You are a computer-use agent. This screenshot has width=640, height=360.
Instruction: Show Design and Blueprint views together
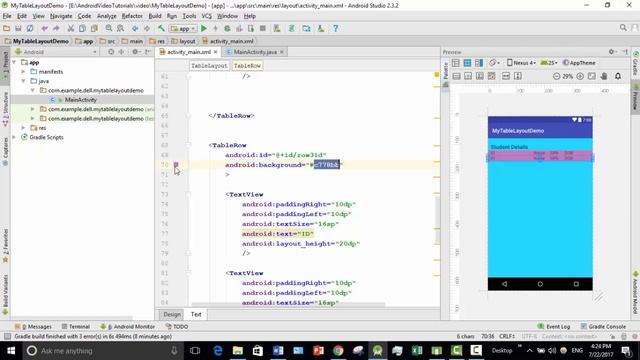click(479, 63)
